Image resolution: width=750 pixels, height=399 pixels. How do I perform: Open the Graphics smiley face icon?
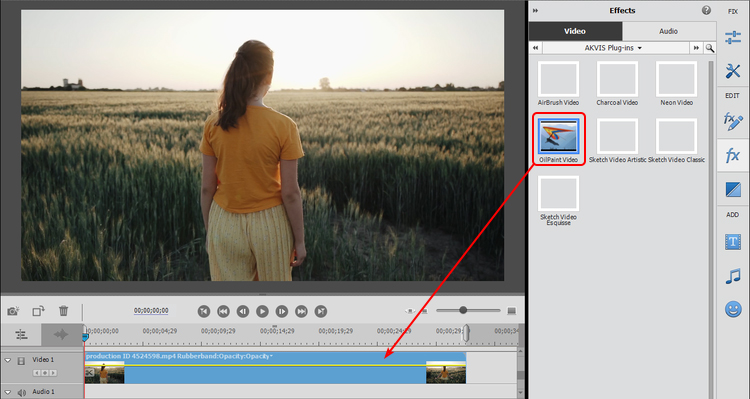[732, 310]
